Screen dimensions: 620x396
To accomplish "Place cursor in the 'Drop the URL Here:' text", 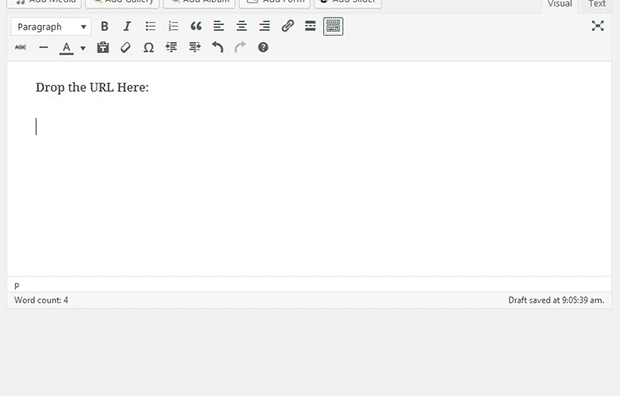I will 92,87.
